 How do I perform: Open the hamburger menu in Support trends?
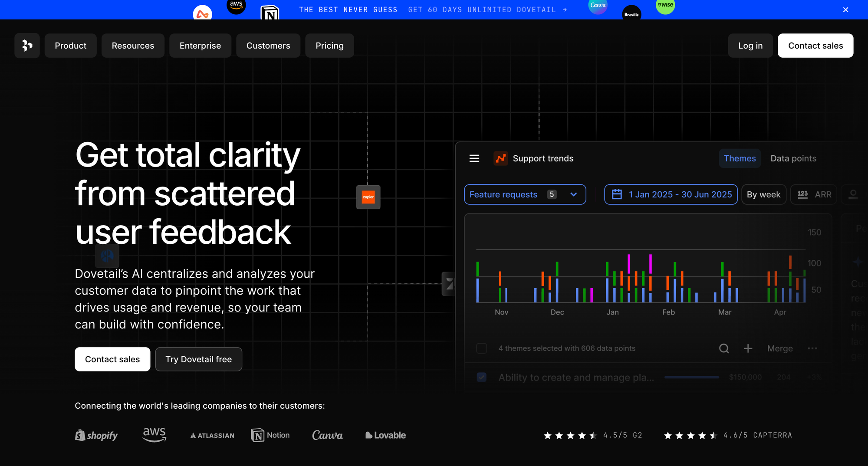coord(474,158)
